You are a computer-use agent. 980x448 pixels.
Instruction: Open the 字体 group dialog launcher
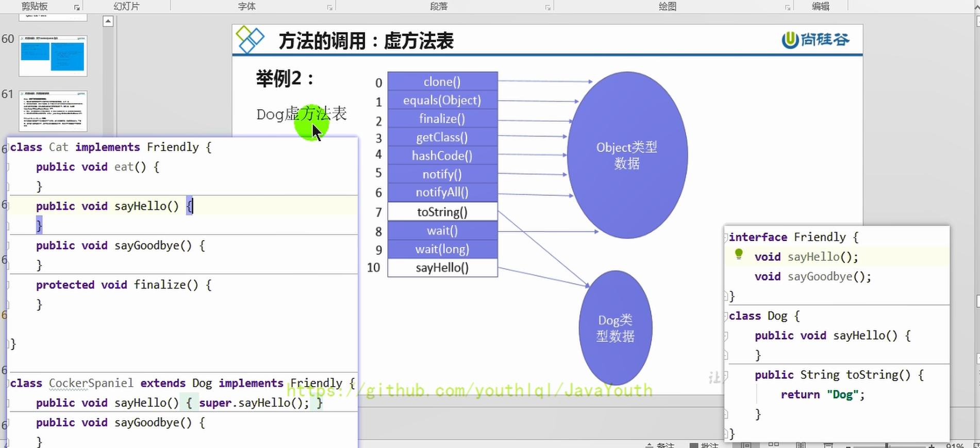coord(330,8)
